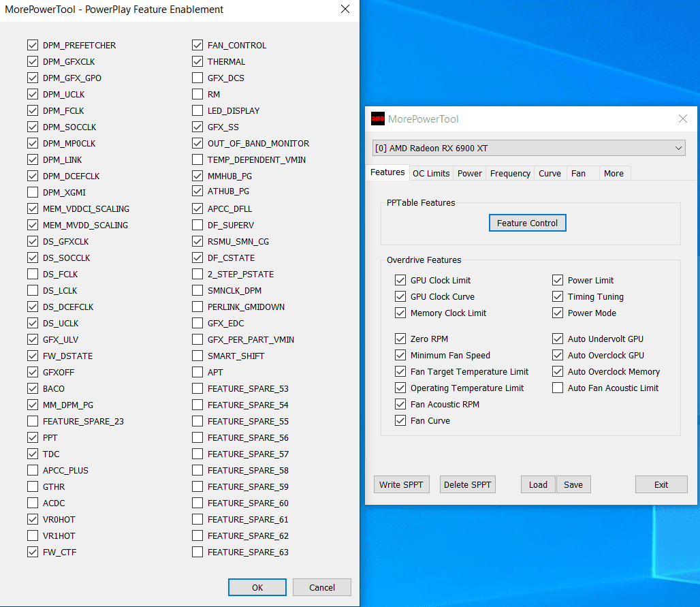Enable the ACDC checkbox
Image resolution: width=700 pixels, height=607 pixels.
tap(33, 503)
